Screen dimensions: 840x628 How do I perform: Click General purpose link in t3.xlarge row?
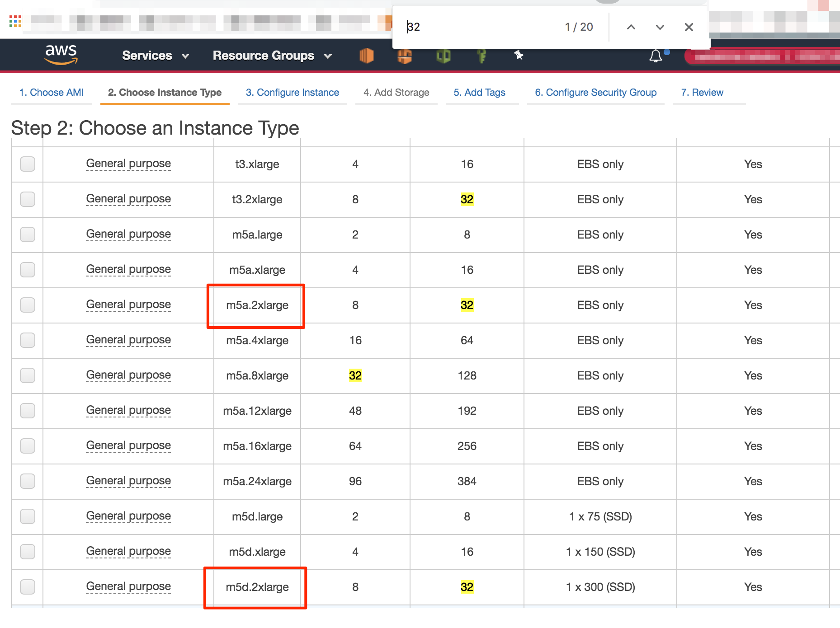[128, 164]
